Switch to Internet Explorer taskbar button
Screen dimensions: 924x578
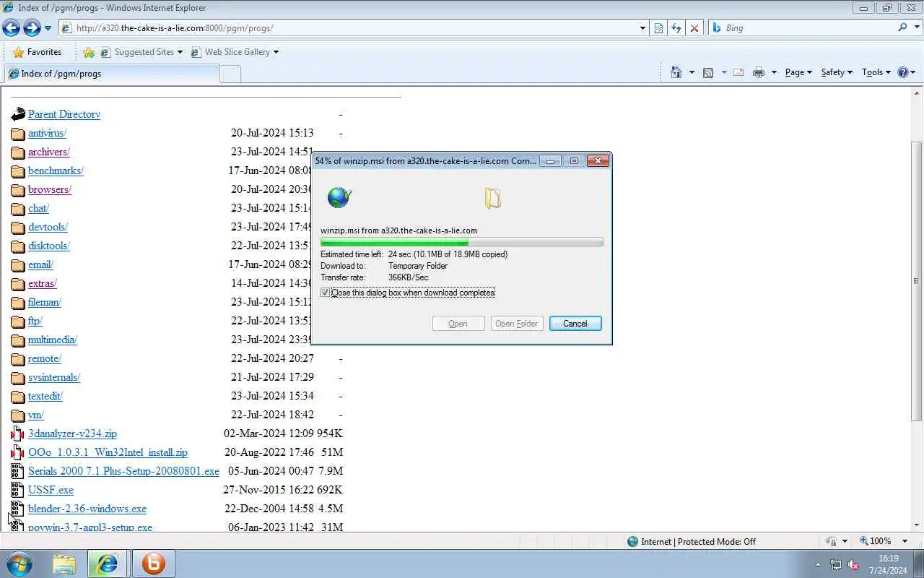point(108,564)
